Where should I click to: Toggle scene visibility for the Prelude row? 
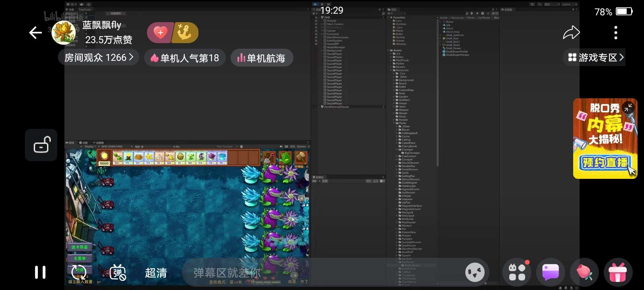click(316, 21)
